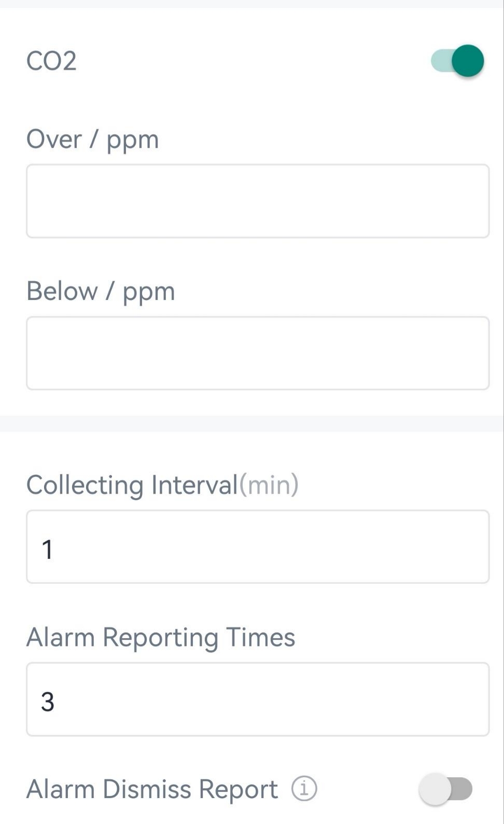Enable the Alarm Dismiss Report switch

tap(445, 789)
